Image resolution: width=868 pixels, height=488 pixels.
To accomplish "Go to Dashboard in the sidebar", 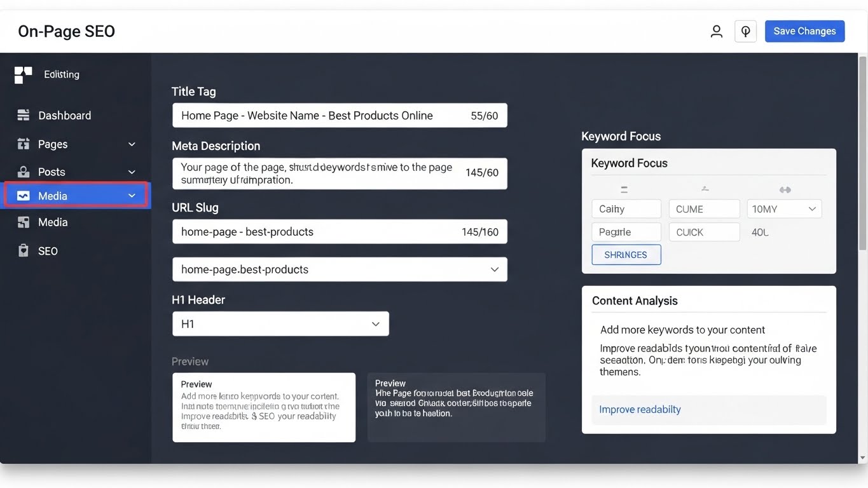I will pos(64,116).
